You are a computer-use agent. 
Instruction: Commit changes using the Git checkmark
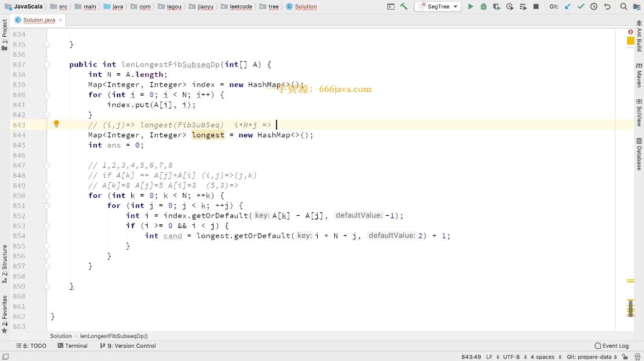click(x=581, y=7)
